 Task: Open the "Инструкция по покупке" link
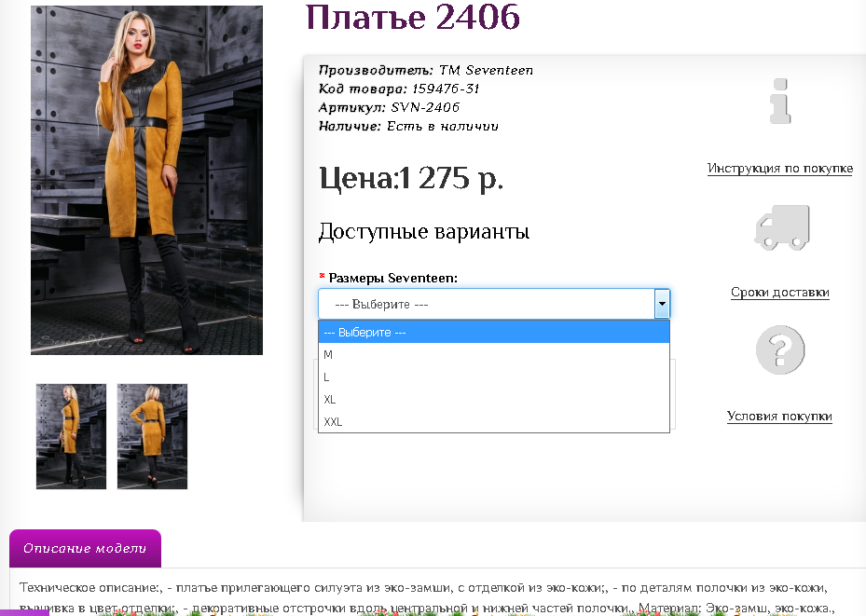(x=780, y=168)
